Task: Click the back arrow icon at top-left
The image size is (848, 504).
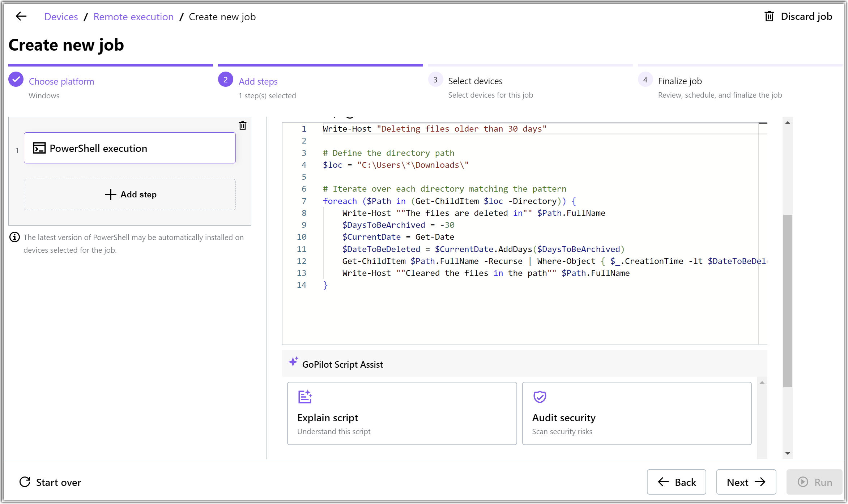Action: tap(21, 16)
